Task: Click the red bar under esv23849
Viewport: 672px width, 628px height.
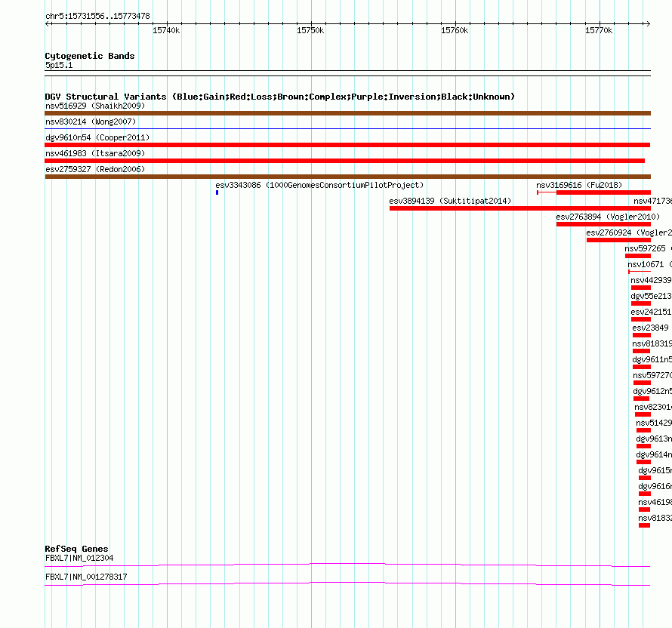Action: coord(642,335)
